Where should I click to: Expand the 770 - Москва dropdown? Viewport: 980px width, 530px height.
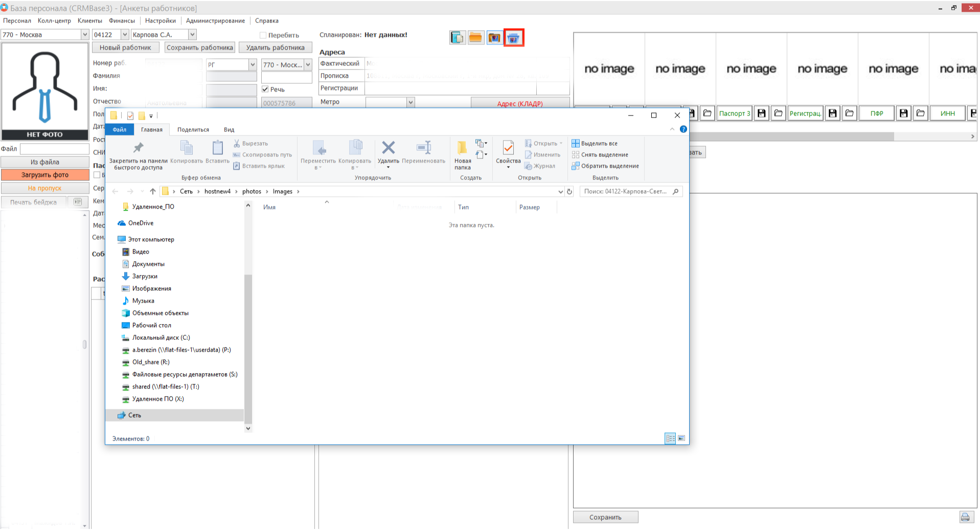84,35
